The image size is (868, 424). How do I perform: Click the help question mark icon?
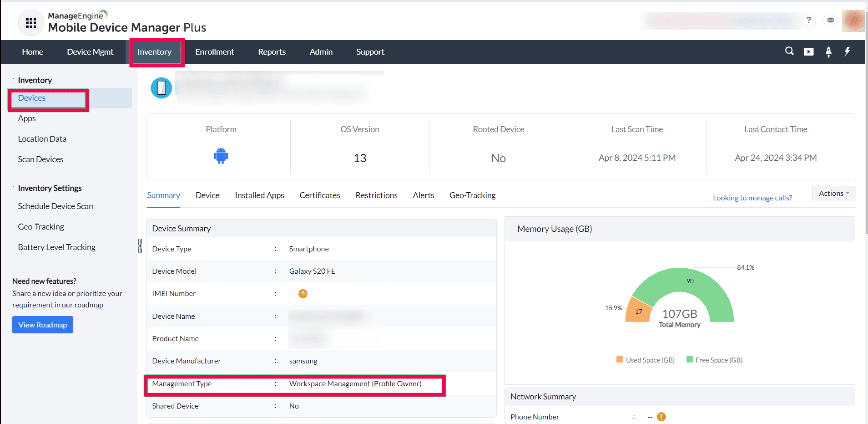808,20
